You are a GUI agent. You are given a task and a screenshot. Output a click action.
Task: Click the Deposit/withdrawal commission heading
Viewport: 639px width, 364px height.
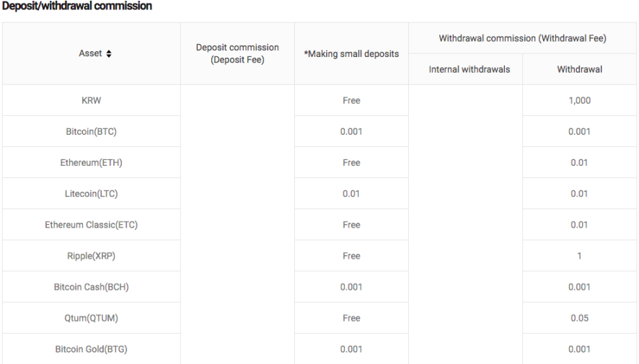[77, 6]
